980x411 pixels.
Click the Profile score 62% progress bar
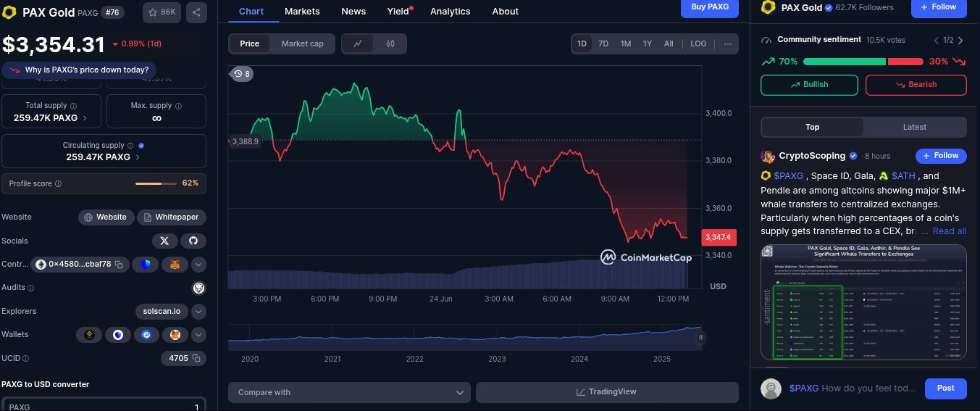click(x=155, y=184)
